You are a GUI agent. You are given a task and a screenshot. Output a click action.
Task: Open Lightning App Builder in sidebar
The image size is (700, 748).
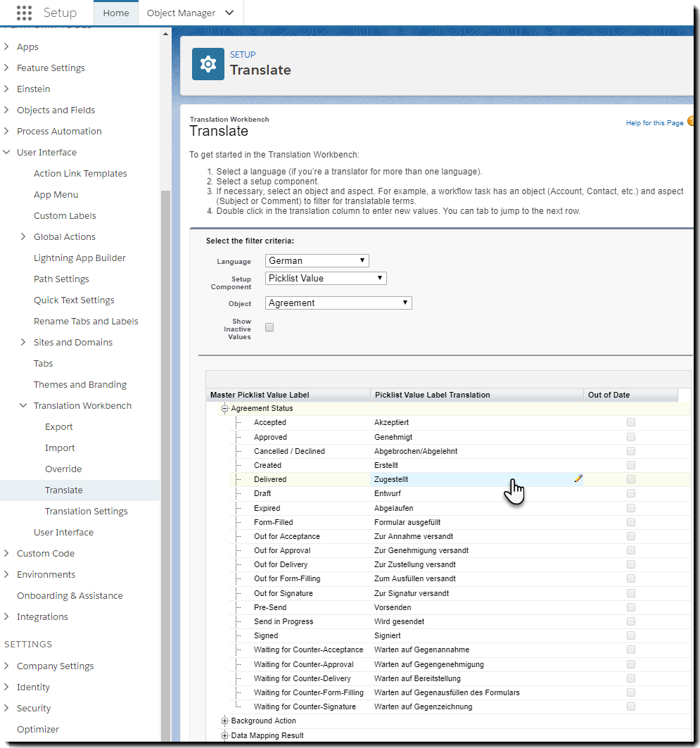click(79, 258)
